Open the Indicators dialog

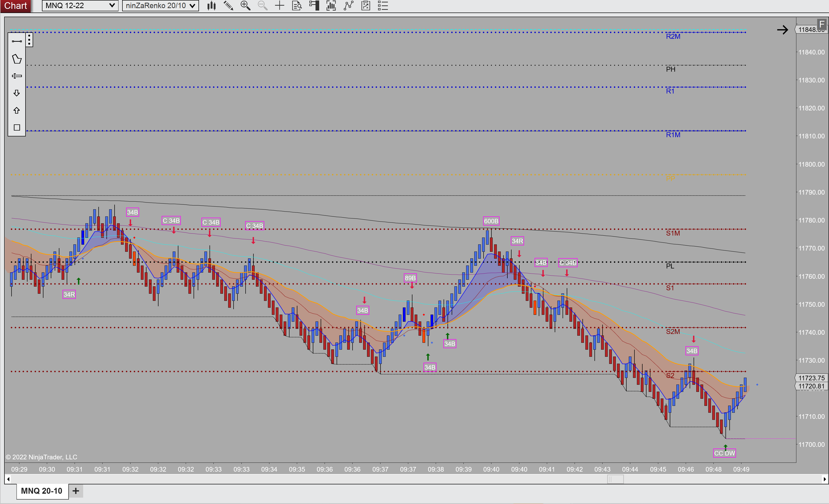[349, 6]
